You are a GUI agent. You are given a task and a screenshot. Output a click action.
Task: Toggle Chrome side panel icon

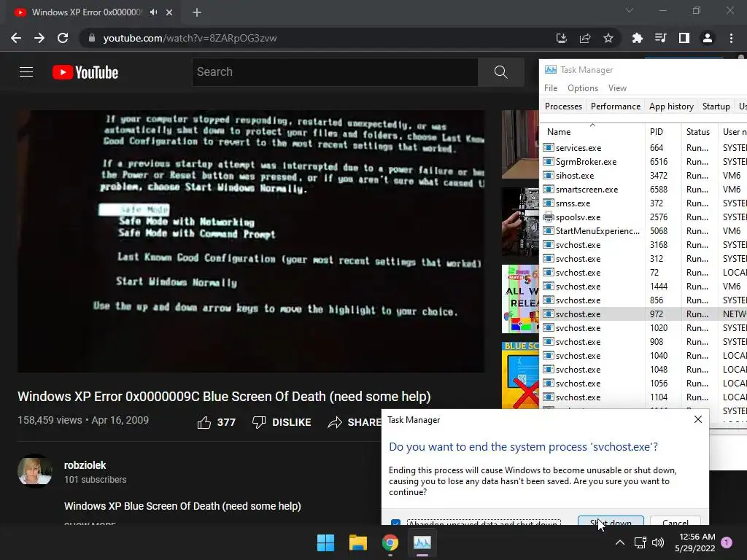pyautogui.click(x=684, y=38)
